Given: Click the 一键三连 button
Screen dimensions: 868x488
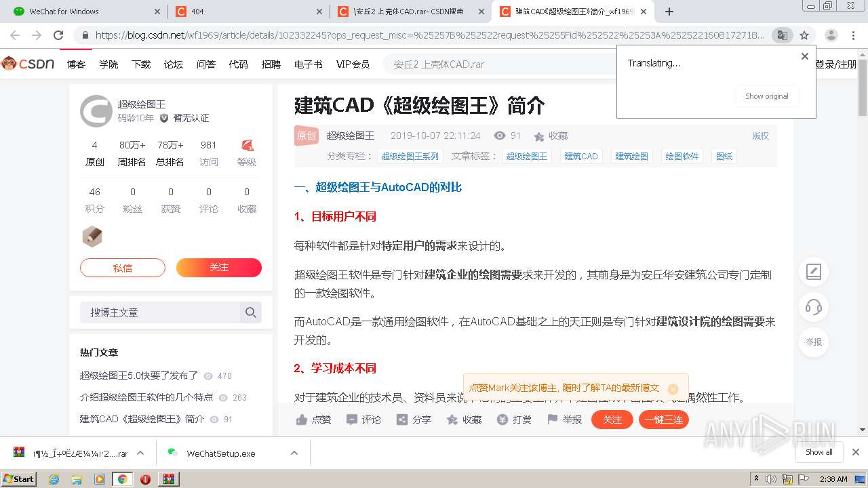Looking at the screenshot, I should click(664, 420).
